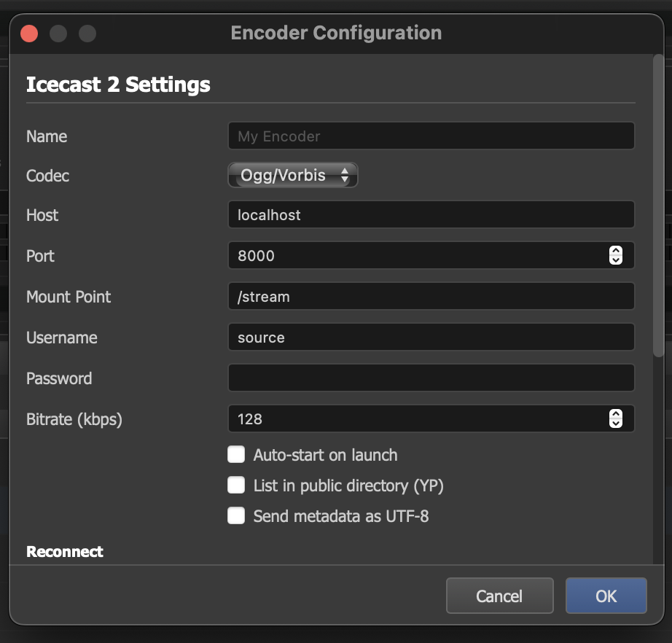Screen dimensions: 672x643
Task: Click the Bitrate field showing 128
Action: tap(431, 418)
